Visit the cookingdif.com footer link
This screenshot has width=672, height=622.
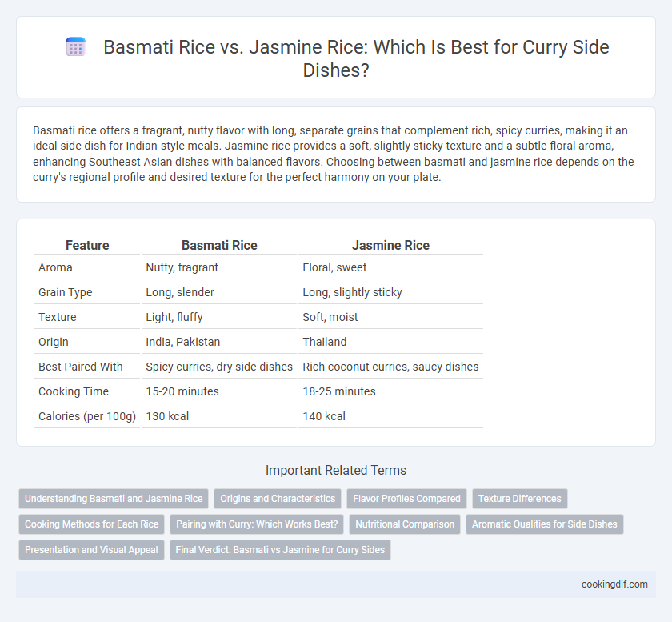coord(614,584)
